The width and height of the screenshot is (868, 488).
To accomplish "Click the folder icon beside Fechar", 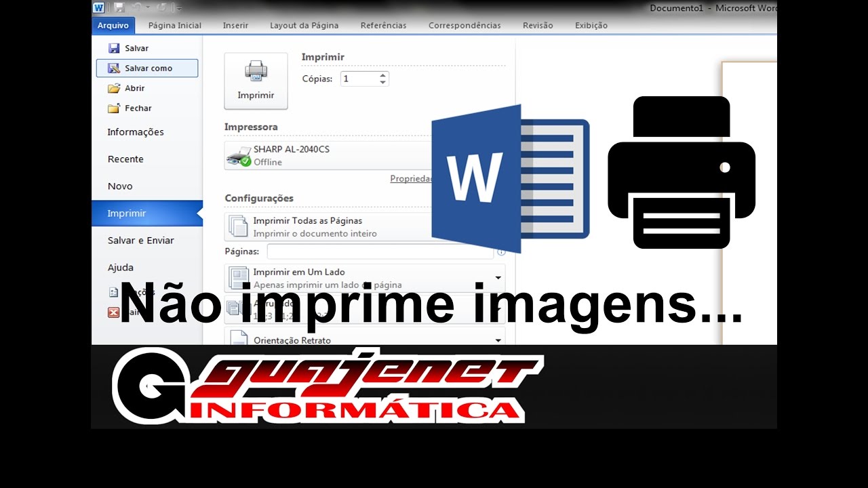I will pos(114,108).
